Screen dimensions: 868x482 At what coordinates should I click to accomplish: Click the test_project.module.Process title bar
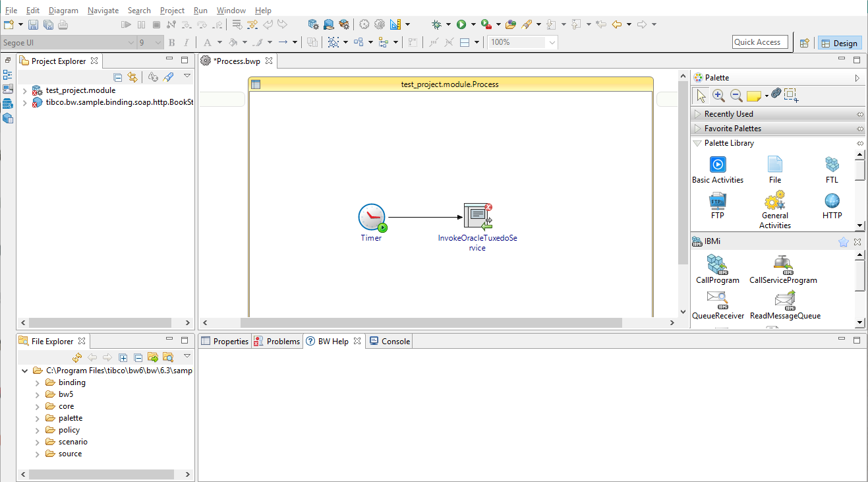coord(451,84)
